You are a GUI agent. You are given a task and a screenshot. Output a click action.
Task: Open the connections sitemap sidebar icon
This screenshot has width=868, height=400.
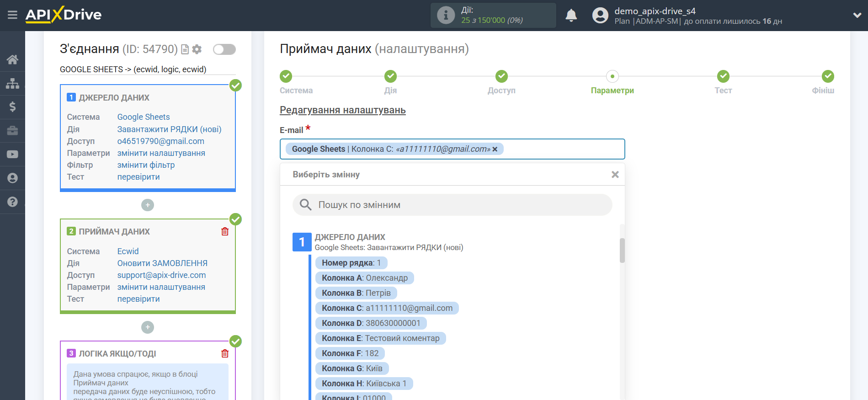point(12,83)
